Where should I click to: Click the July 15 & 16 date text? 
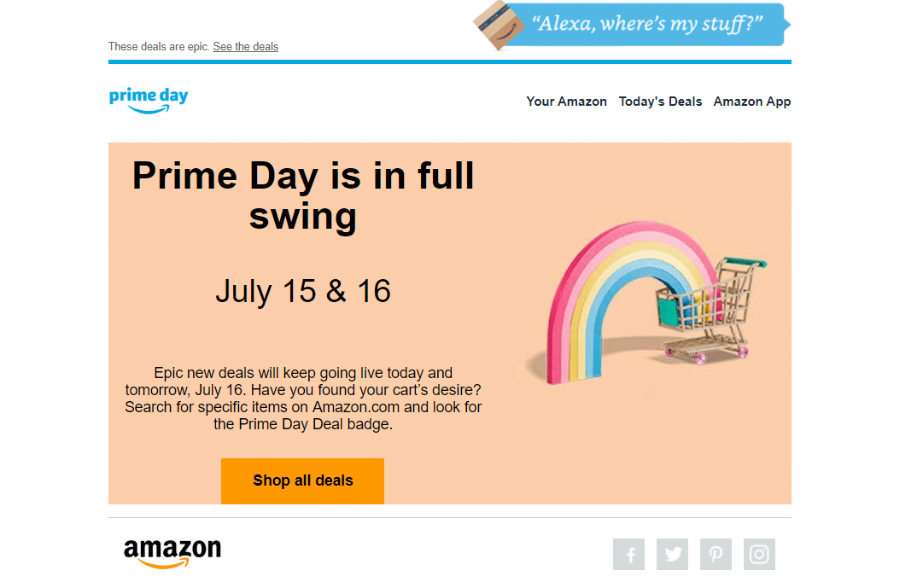pyautogui.click(x=303, y=291)
